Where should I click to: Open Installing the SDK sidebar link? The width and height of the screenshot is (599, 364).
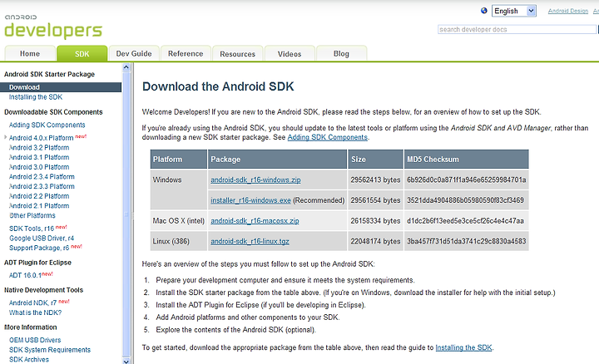[36, 97]
